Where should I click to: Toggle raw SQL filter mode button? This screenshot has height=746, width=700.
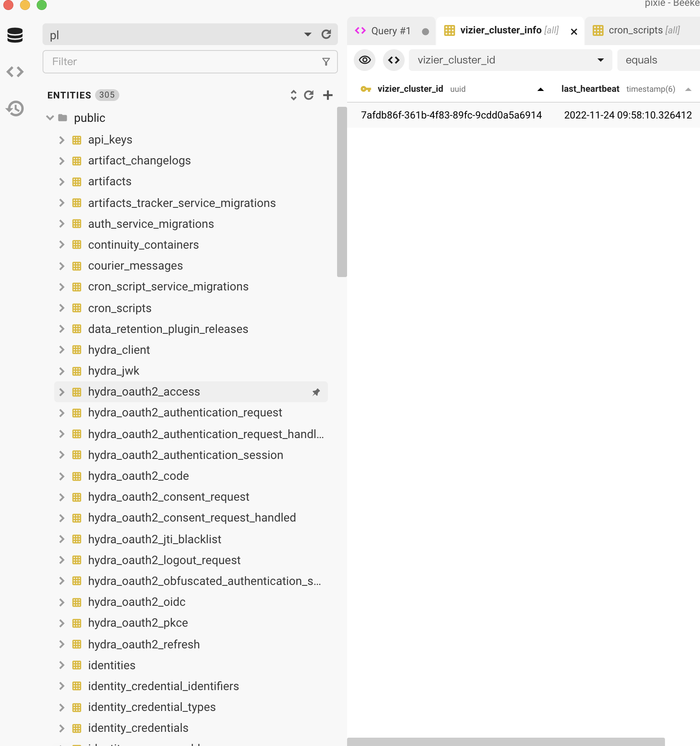[393, 60]
